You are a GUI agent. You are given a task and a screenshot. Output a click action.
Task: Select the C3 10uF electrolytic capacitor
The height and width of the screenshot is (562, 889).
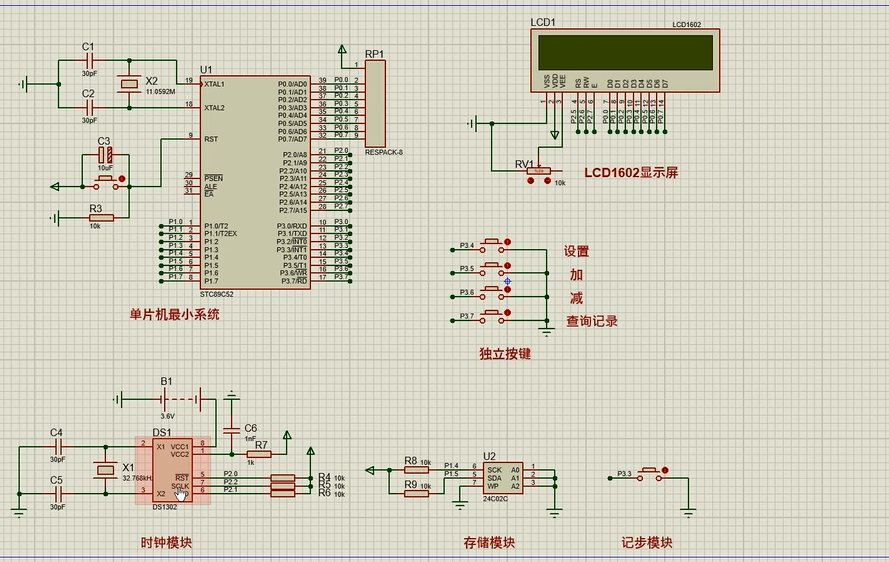(x=105, y=155)
